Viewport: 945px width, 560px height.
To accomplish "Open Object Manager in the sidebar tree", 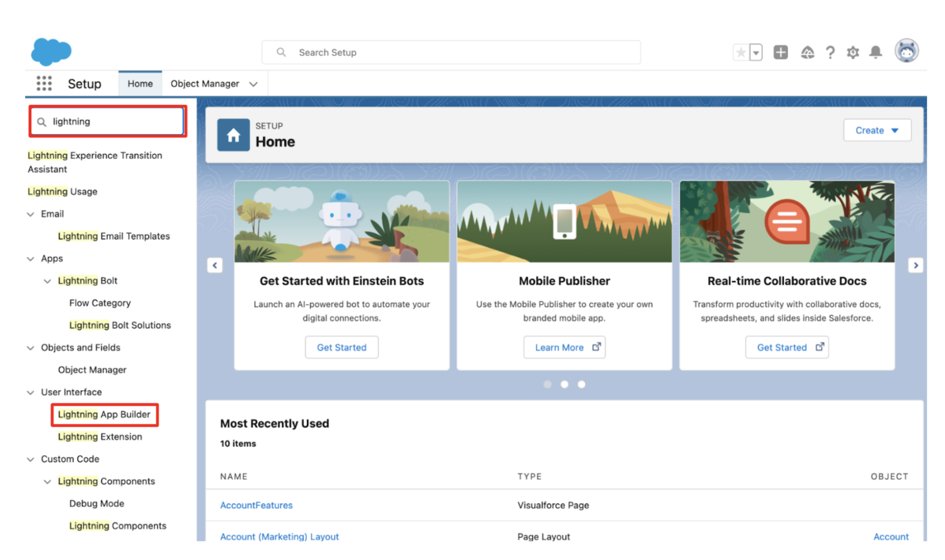I will click(92, 370).
